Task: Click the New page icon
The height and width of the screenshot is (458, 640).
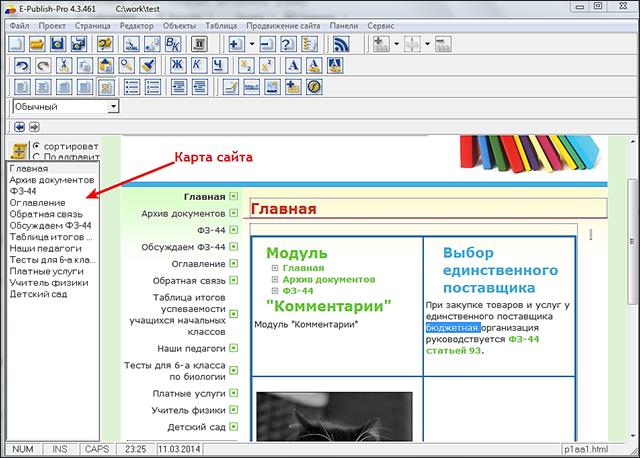Action: click(x=15, y=44)
